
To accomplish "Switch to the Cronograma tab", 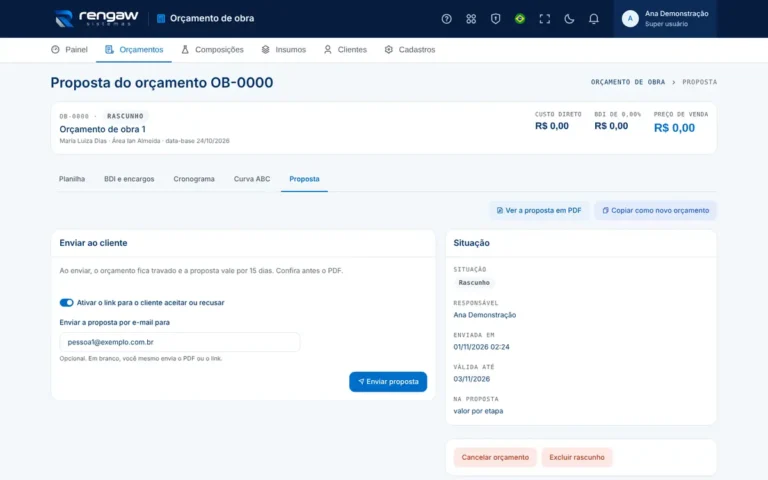I will point(194,179).
